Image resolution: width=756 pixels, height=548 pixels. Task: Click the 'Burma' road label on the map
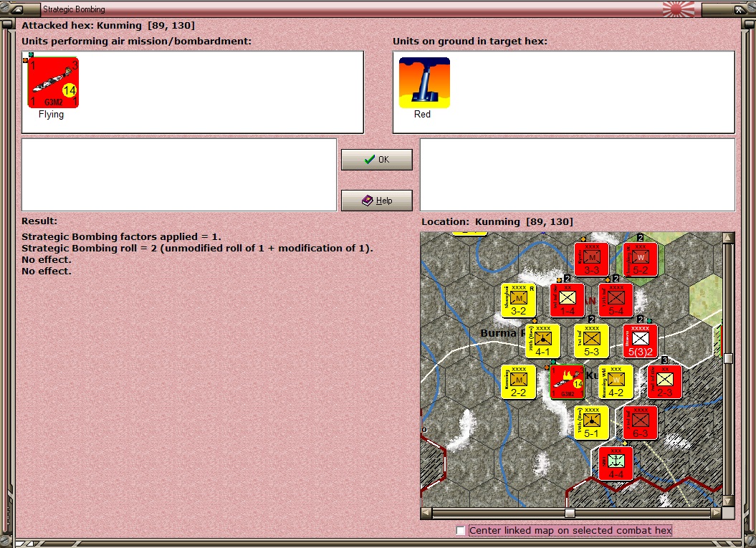pos(498,333)
